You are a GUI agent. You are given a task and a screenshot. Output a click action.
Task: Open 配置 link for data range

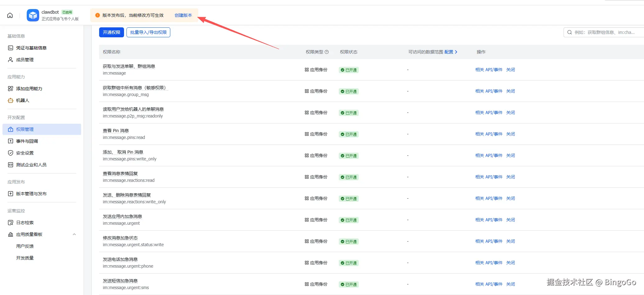[x=449, y=52]
